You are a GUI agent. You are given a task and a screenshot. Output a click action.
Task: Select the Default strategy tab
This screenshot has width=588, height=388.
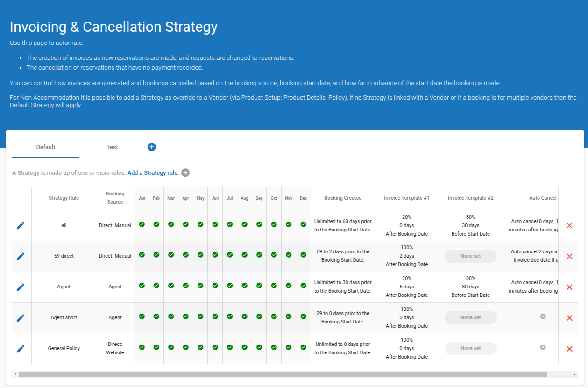tap(45, 147)
